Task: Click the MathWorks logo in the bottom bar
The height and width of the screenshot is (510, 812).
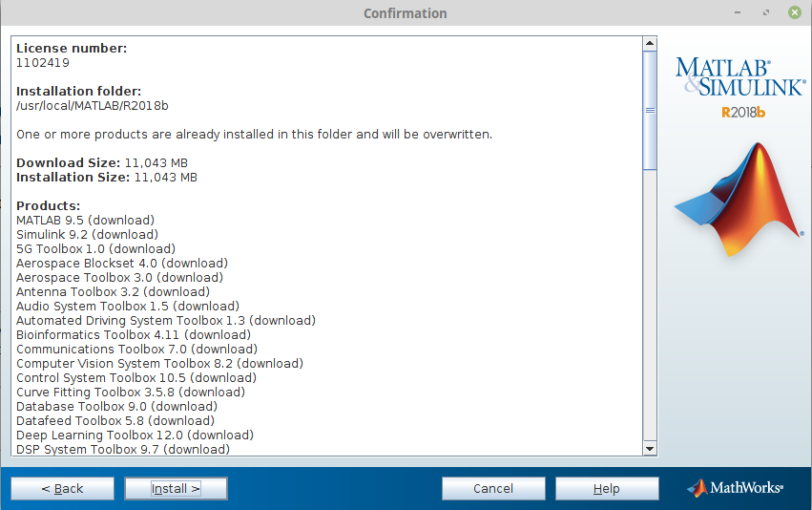Action: (735, 488)
